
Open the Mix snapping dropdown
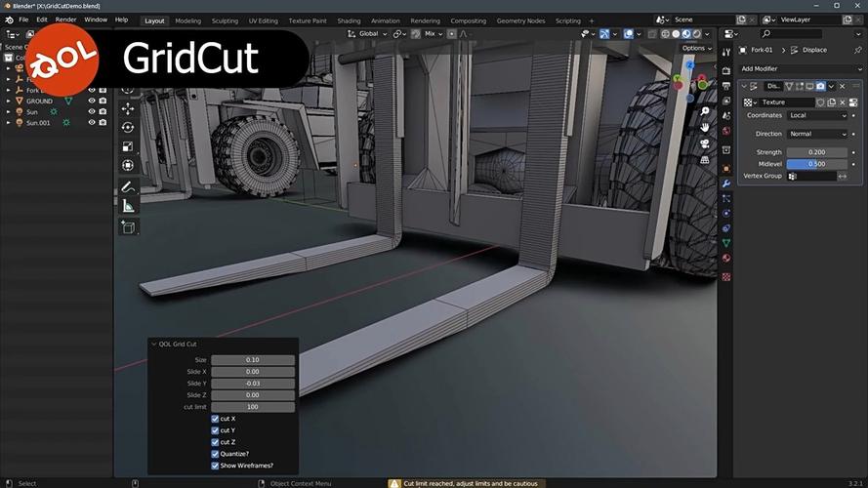[x=434, y=34]
